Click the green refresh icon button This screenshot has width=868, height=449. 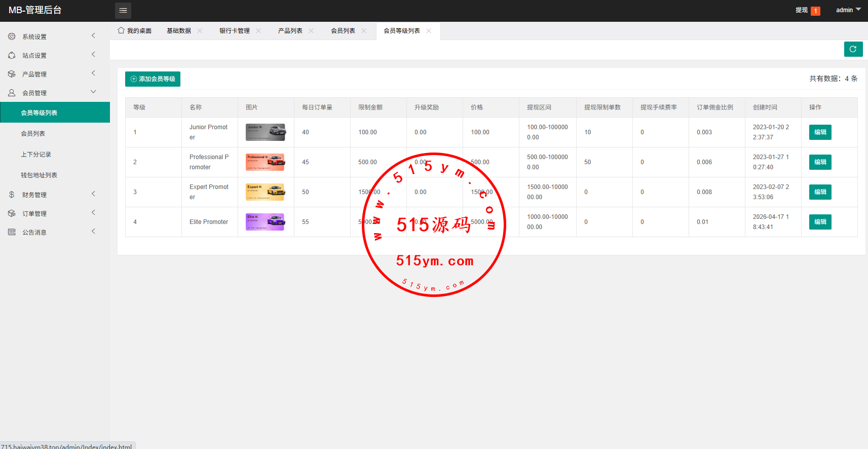pos(853,49)
